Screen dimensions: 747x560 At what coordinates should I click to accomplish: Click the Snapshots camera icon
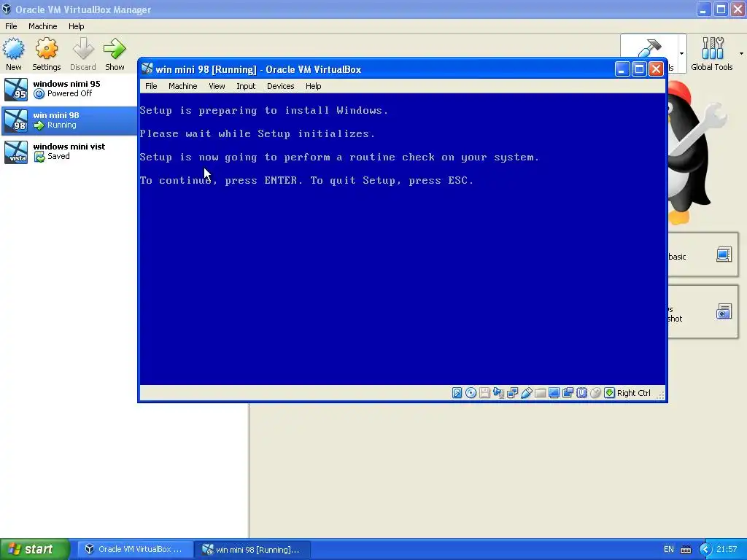coord(724,311)
